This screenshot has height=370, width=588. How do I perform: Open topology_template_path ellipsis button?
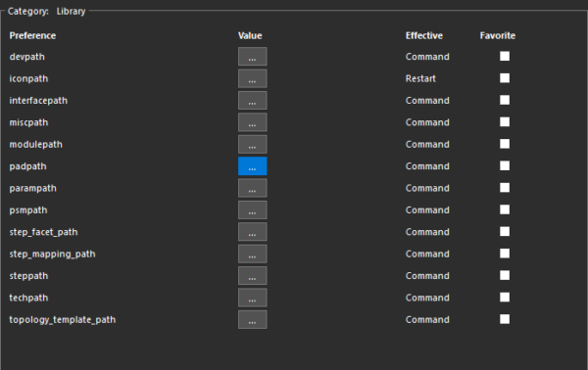tap(253, 319)
